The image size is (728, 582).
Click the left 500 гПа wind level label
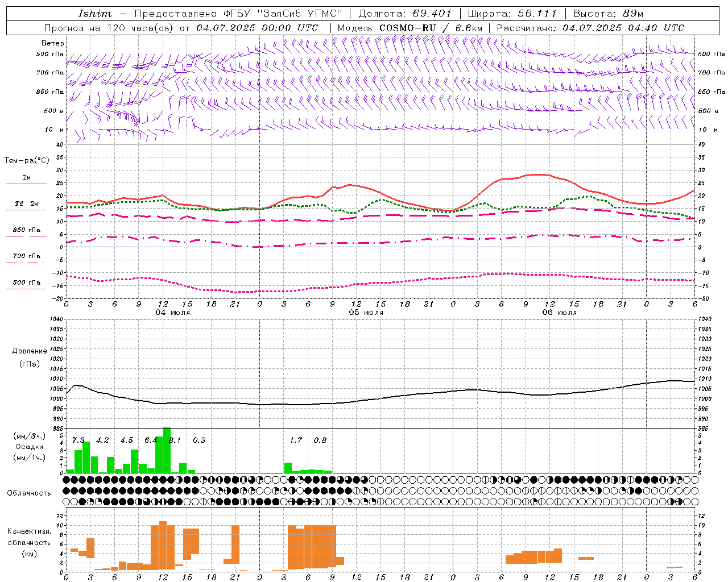(50, 54)
